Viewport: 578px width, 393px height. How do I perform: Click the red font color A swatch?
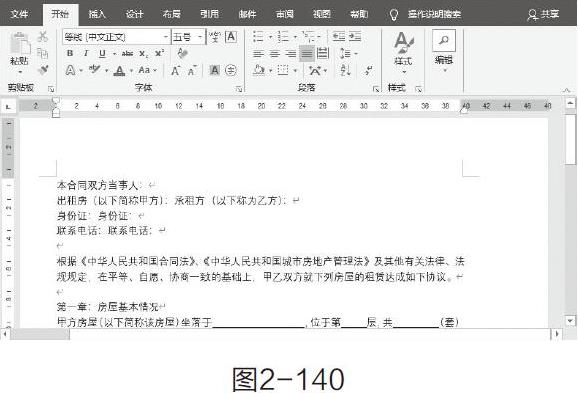[x=119, y=70]
